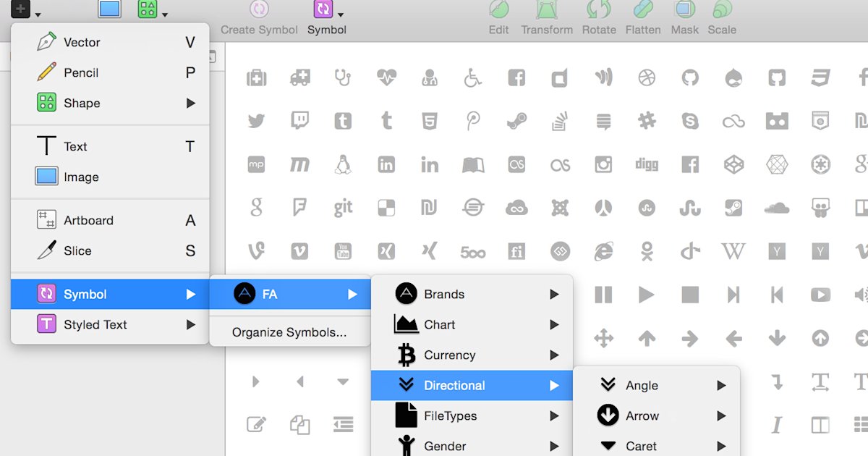Select the HTML5 shield icon
The image size is (868, 456).
pos(430,121)
